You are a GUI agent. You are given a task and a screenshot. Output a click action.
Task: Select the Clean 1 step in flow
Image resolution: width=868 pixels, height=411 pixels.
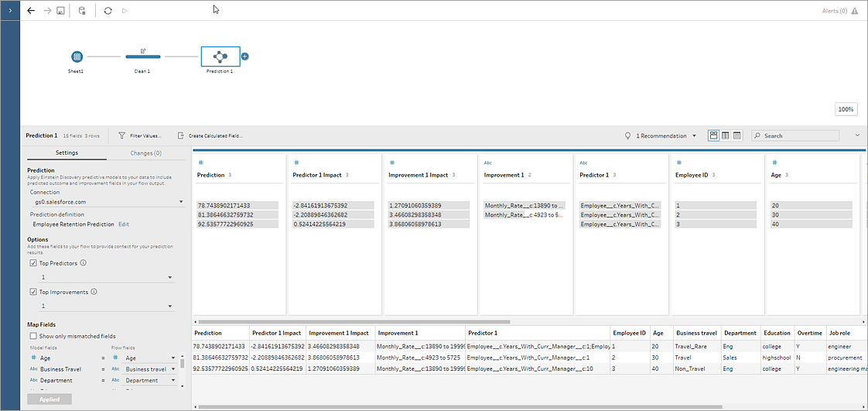[143, 57]
